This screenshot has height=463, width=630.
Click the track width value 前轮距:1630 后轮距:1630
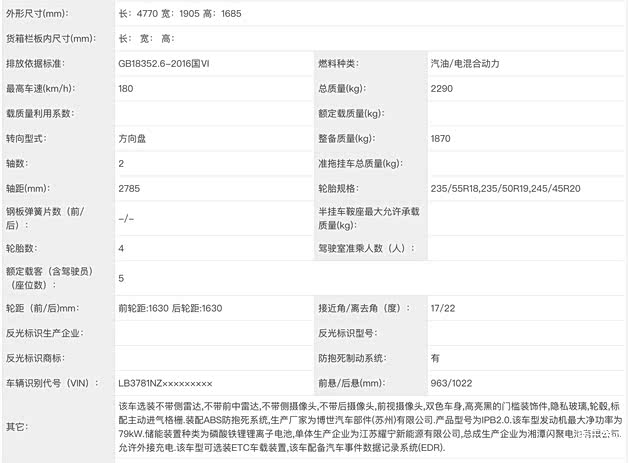point(168,308)
